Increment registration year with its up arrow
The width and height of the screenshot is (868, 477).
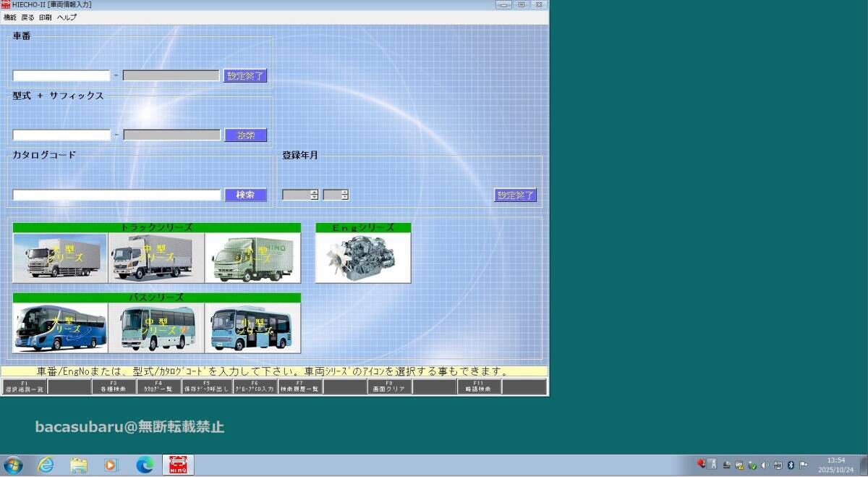pos(314,191)
